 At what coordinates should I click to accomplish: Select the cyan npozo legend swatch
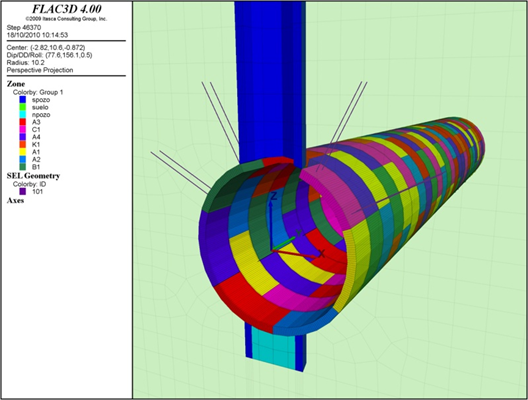pyautogui.click(x=23, y=114)
